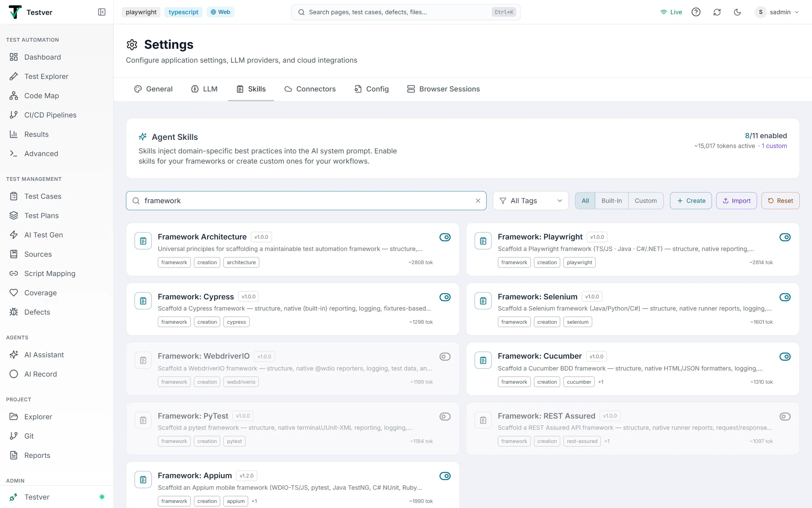Open the All Tags filter dropdown
This screenshot has width=812, height=508.
click(531, 201)
